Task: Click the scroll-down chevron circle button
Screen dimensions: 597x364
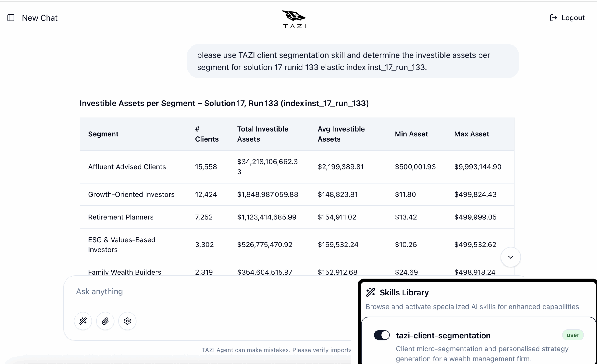Action: [510, 257]
